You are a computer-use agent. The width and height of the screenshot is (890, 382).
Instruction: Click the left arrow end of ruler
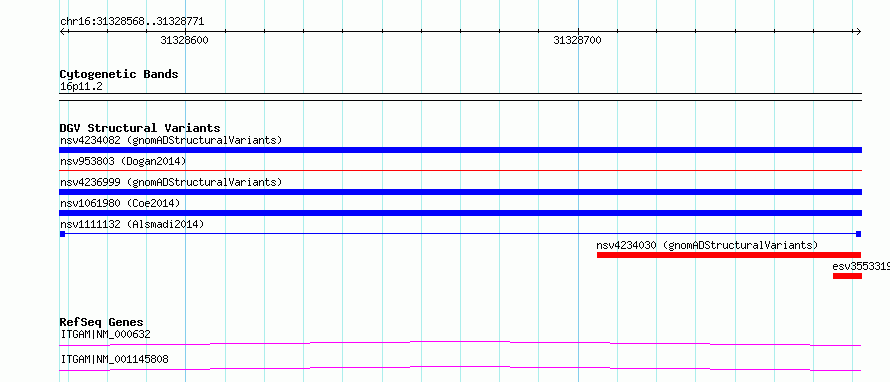(x=63, y=32)
